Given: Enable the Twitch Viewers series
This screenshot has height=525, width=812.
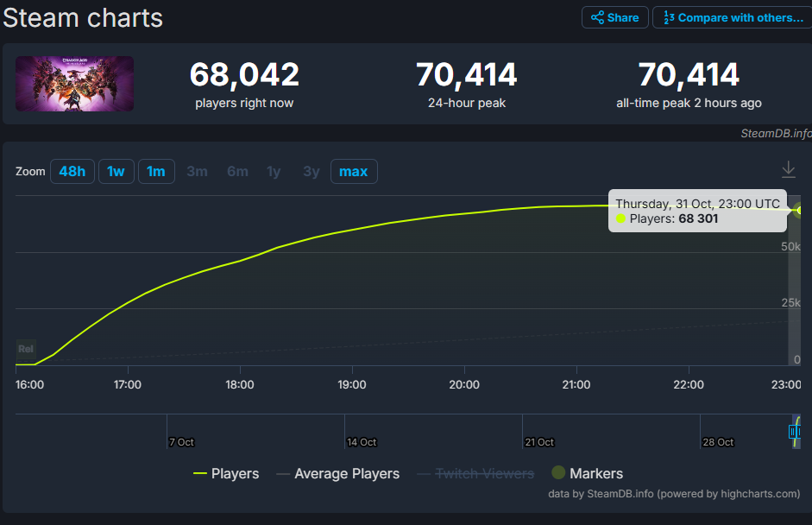Looking at the screenshot, I should 475,474.
